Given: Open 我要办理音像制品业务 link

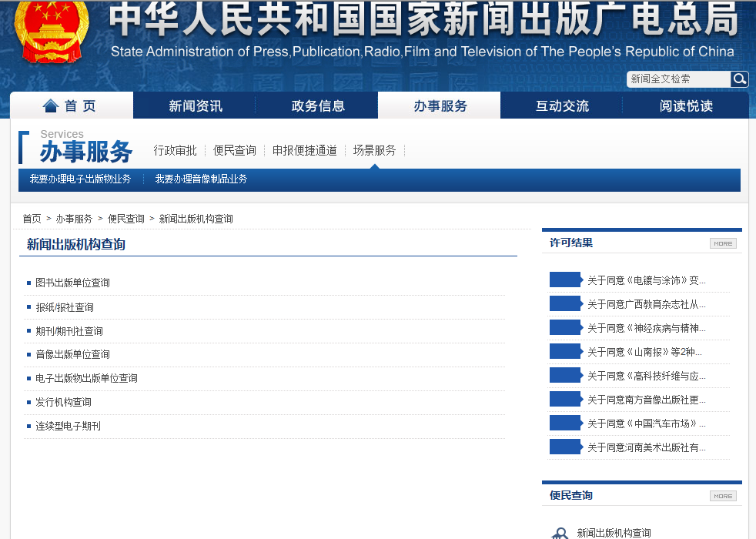Looking at the screenshot, I should [x=201, y=179].
